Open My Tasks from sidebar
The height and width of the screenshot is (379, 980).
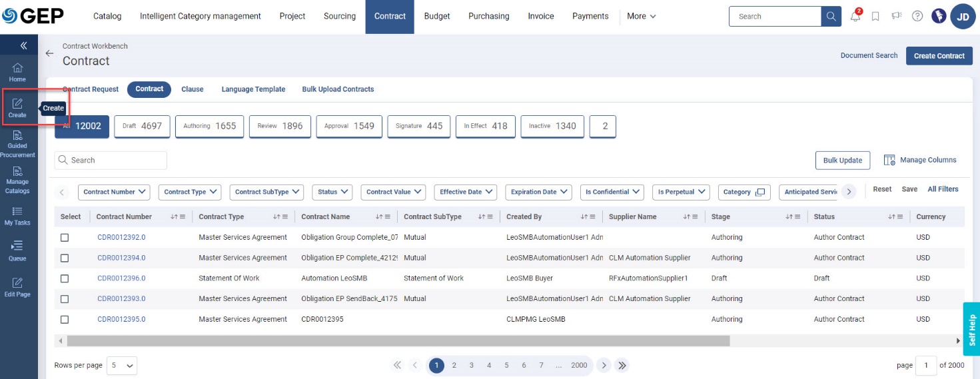17,216
